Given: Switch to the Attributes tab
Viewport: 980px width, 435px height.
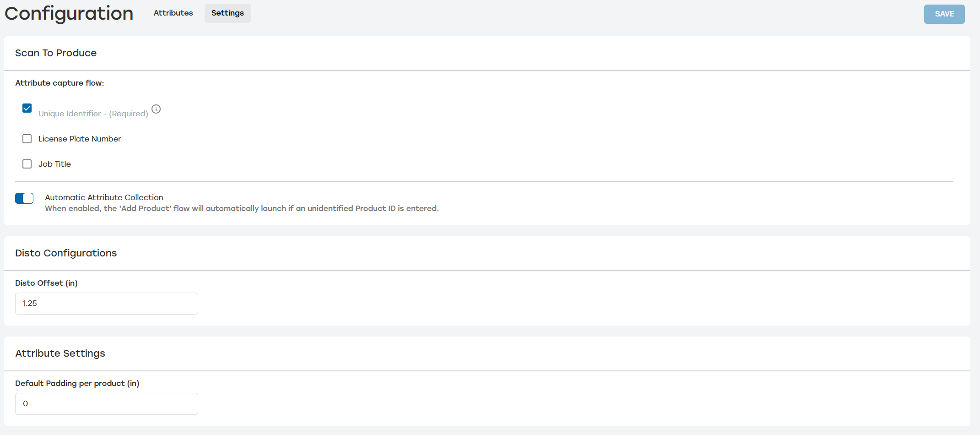Looking at the screenshot, I should [x=173, y=13].
